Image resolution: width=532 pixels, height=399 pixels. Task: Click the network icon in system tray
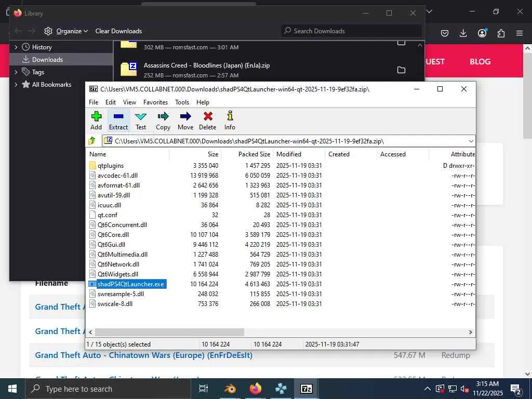[x=453, y=389]
